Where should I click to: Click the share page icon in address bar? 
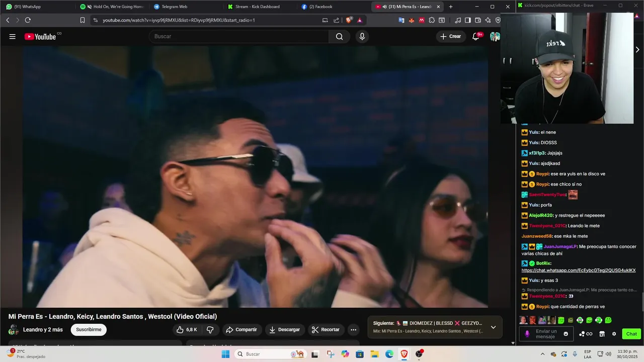336,20
